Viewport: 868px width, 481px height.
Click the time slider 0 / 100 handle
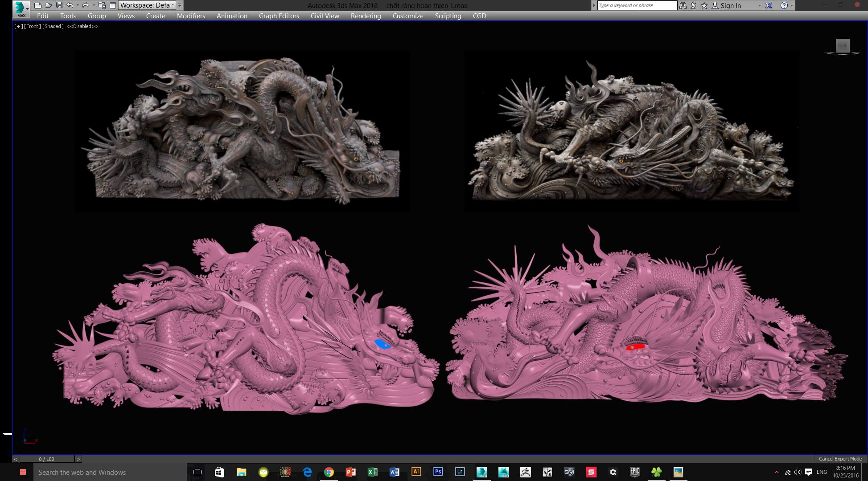click(x=46, y=459)
